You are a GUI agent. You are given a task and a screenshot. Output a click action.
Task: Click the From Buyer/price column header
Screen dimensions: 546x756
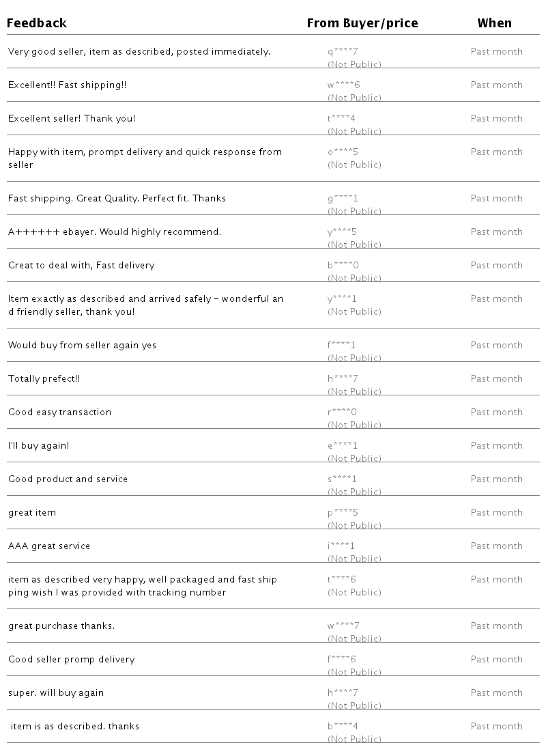pyautogui.click(x=362, y=23)
